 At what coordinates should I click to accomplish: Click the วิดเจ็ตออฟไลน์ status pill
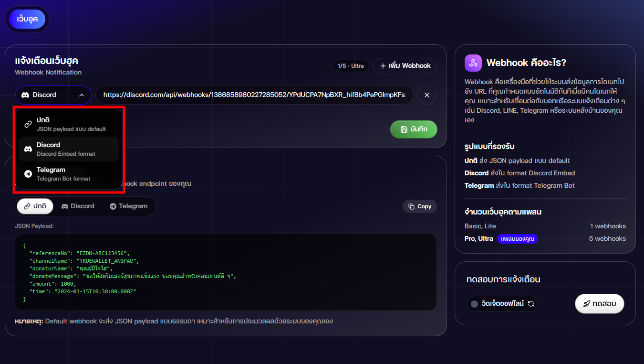coord(502,304)
